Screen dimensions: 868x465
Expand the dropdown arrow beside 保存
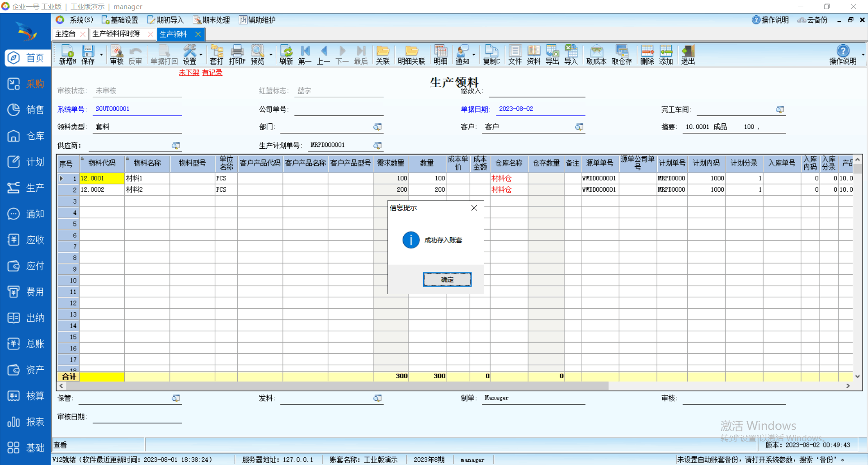pyautogui.click(x=101, y=55)
